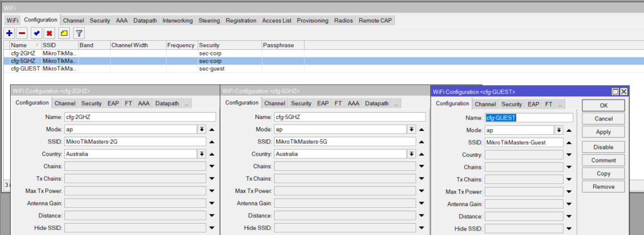Viewport: 644px width, 235px height.
Task: Open the Mode dropdown in the cfg-2GHZ window
Action: click(202, 129)
